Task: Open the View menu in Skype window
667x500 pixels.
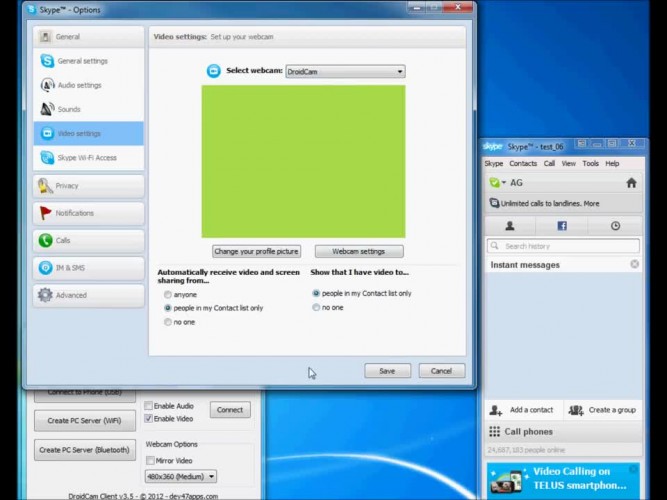Action: [568, 163]
